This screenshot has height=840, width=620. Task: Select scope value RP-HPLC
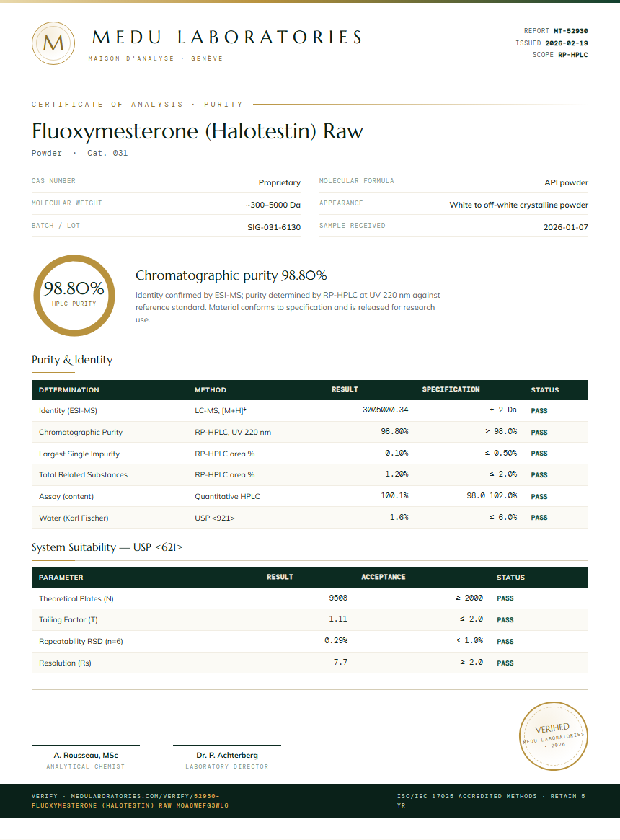[573, 55]
